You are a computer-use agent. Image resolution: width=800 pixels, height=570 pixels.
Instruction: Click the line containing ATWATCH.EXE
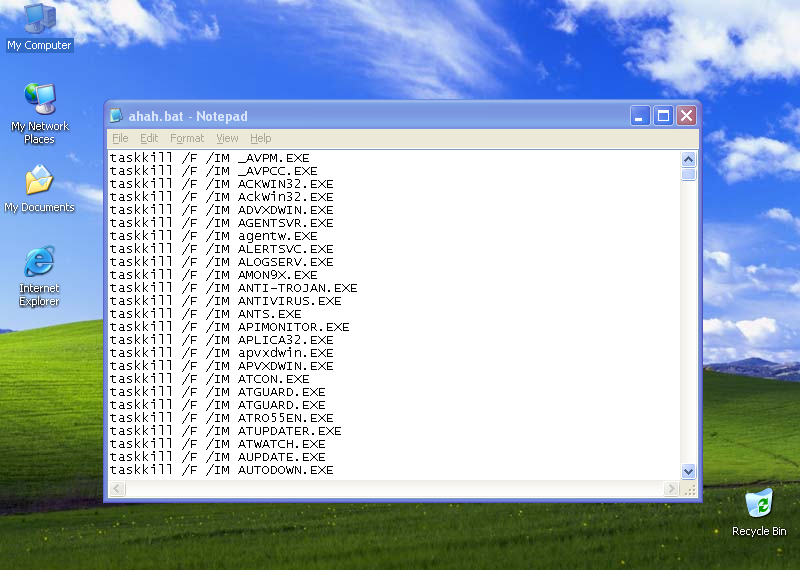(x=217, y=444)
